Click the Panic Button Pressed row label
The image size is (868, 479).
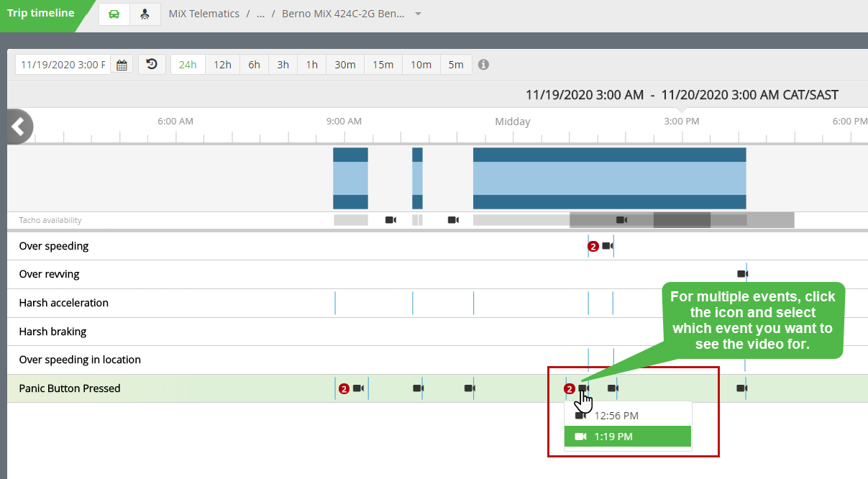click(x=70, y=388)
